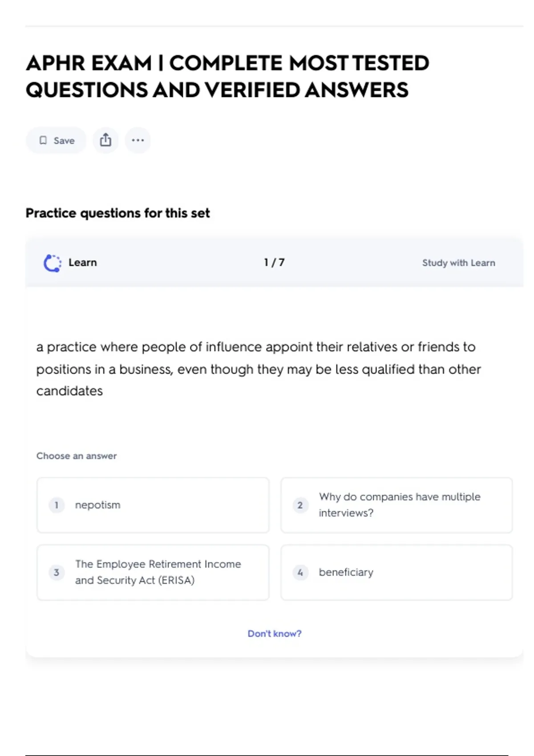Open the three-dots more options menu
Viewport: 534px width, 756px height.
(138, 140)
